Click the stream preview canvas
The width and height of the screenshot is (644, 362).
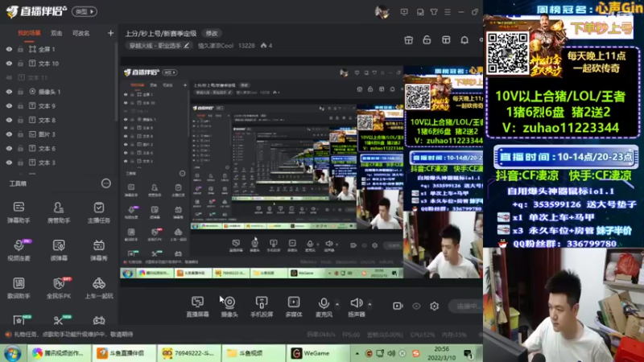point(301,172)
